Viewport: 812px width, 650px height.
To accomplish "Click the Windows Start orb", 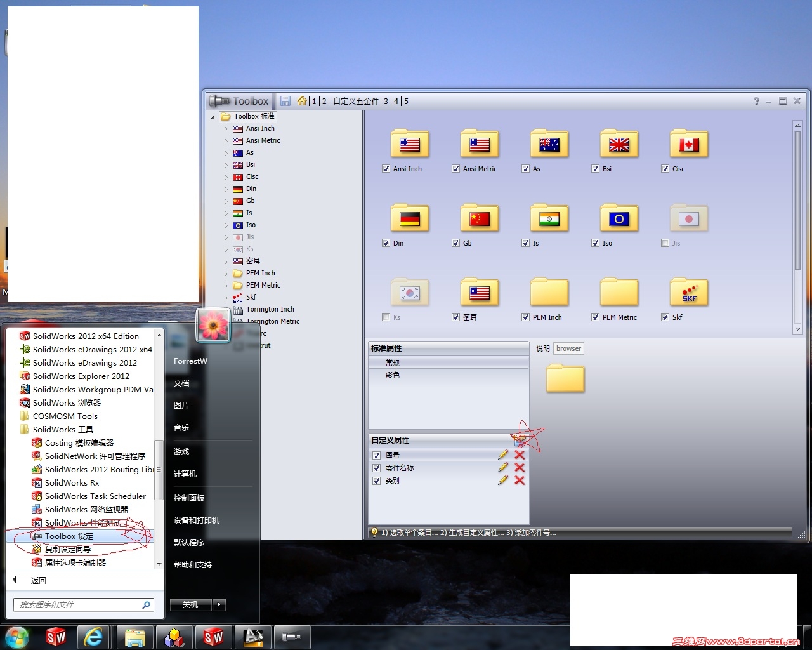I will pyautogui.click(x=16, y=637).
